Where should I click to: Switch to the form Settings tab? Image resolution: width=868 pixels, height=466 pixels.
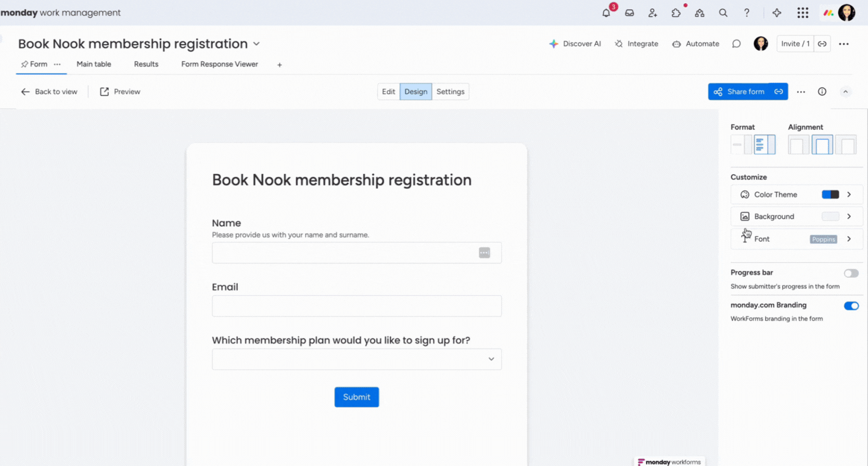coord(450,92)
